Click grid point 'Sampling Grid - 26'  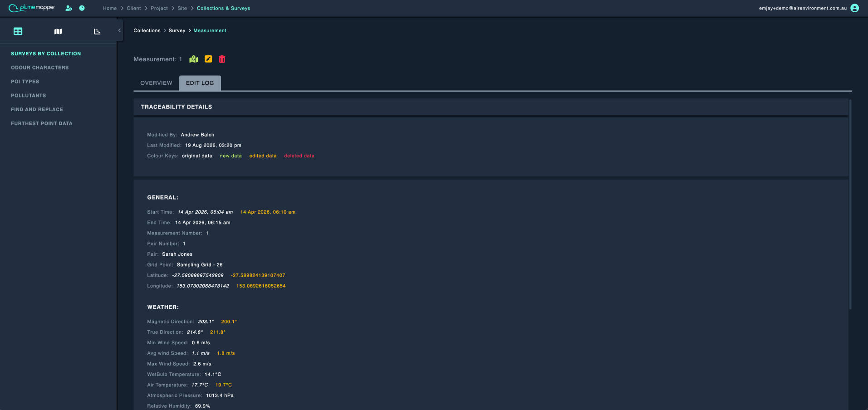[x=200, y=265]
